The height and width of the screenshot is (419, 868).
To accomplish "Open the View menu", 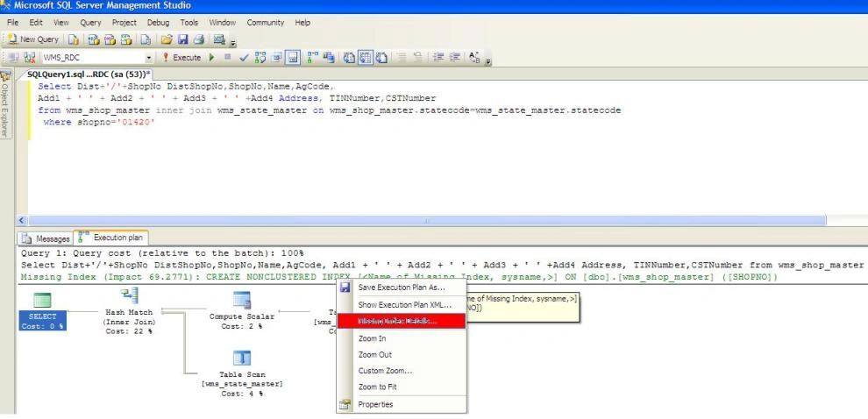I will (x=60, y=23).
